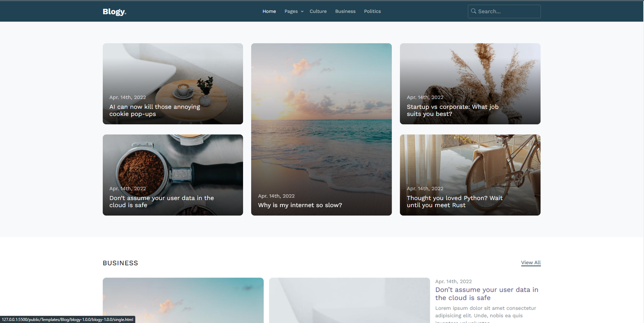Select the Business navigation link
This screenshot has width=644, height=323.
(x=345, y=11)
